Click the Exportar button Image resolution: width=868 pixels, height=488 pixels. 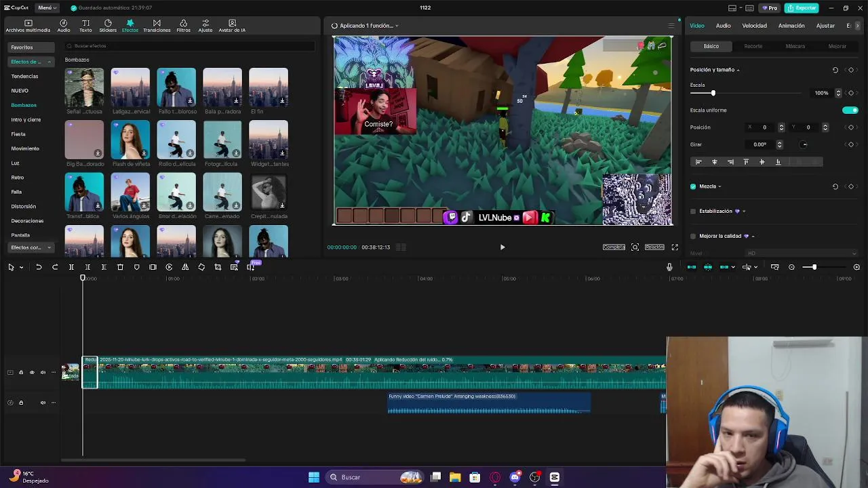802,8
